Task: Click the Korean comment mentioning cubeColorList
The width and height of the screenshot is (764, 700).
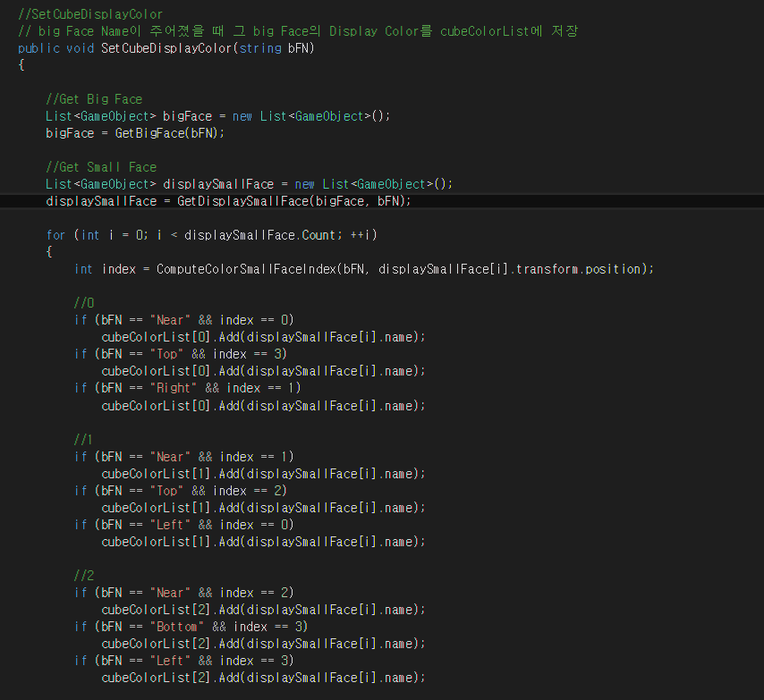Action: pos(298,31)
